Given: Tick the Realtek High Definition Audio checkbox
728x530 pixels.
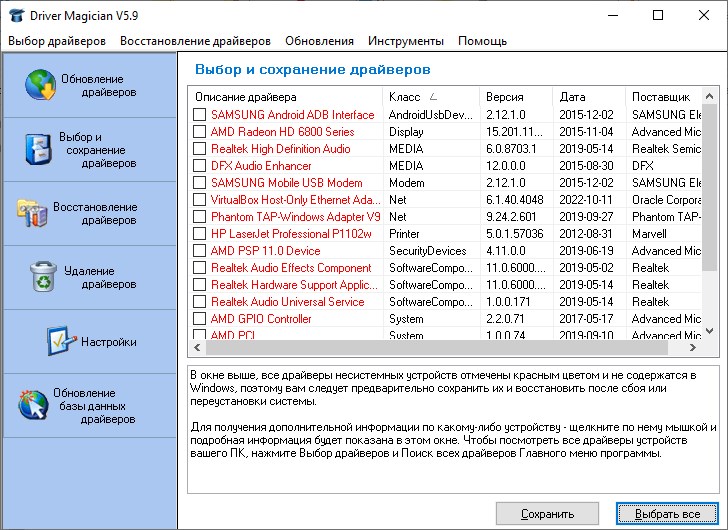Looking at the screenshot, I should [x=200, y=149].
